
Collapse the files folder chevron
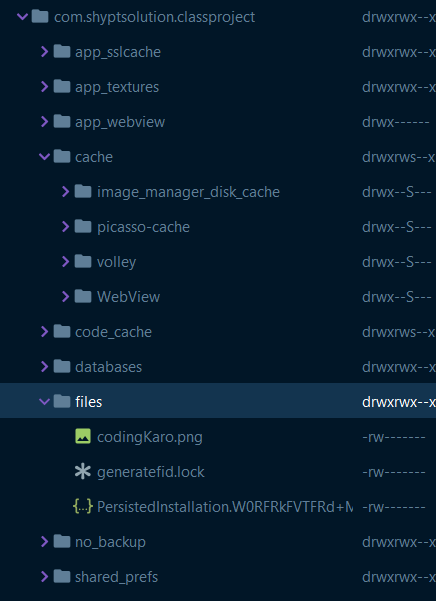pyautogui.click(x=44, y=401)
